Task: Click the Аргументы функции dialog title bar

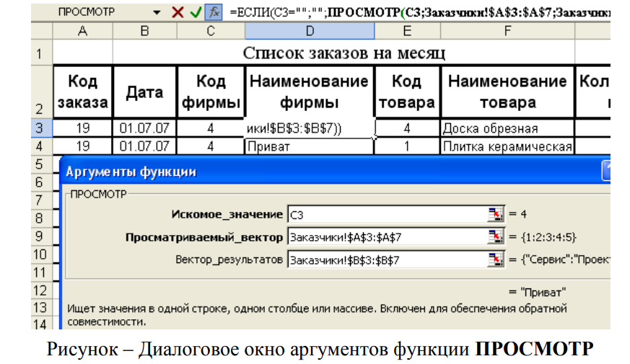Action: click(x=325, y=172)
